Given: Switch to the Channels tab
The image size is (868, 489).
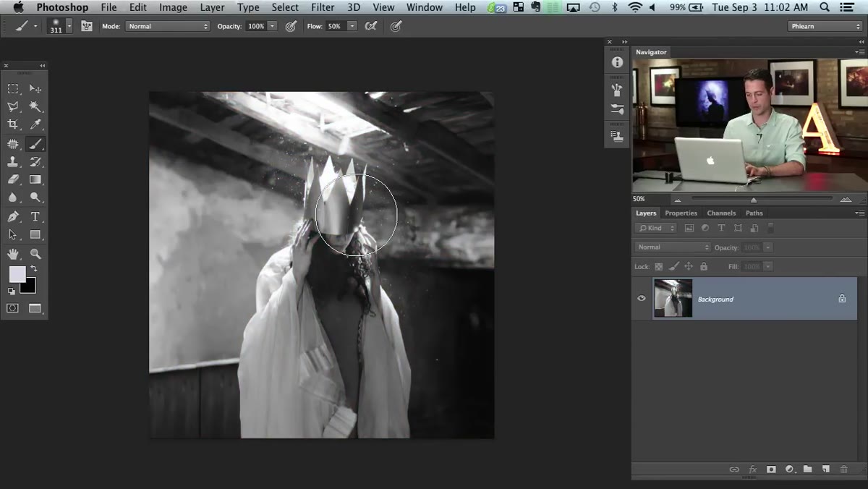Looking at the screenshot, I should 721,213.
